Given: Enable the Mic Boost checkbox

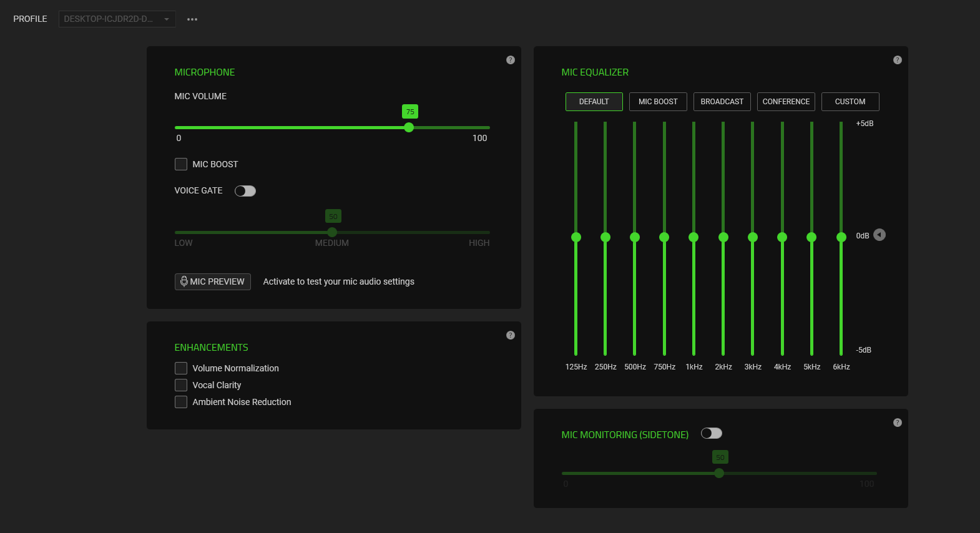Looking at the screenshot, I should [x=181, y=164].
